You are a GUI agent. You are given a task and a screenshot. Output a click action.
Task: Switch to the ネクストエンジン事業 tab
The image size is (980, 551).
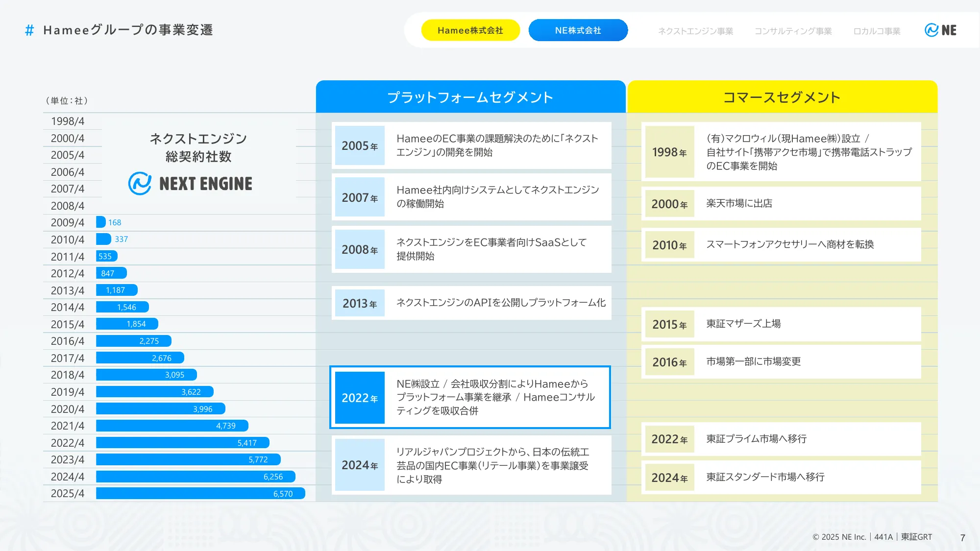(x=695, y=31)
